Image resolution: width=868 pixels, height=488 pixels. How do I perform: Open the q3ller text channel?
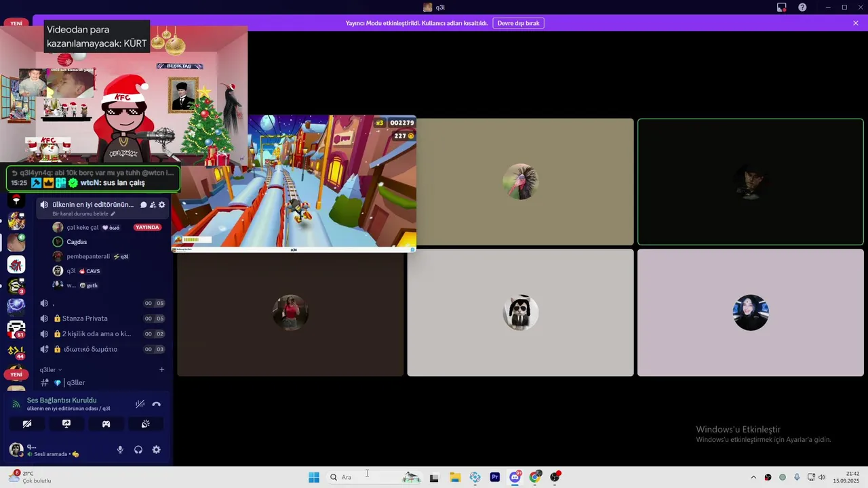coord(102,383)
